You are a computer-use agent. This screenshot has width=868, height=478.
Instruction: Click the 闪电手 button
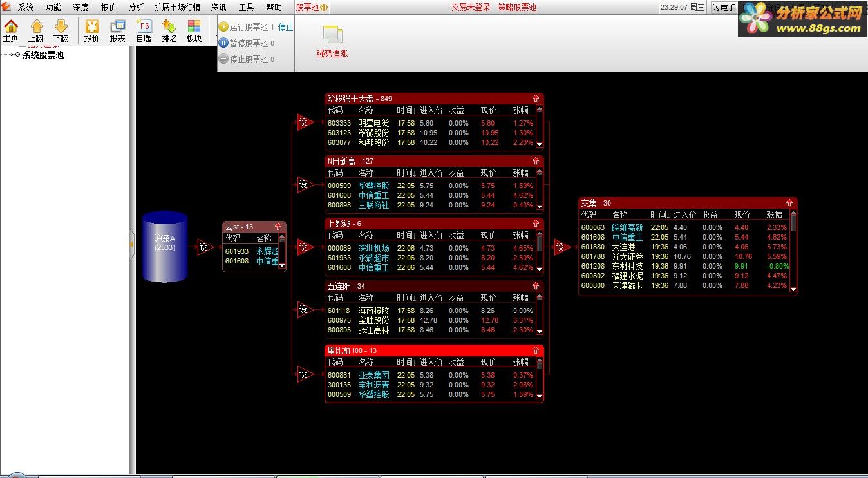(x=724, y=8)
